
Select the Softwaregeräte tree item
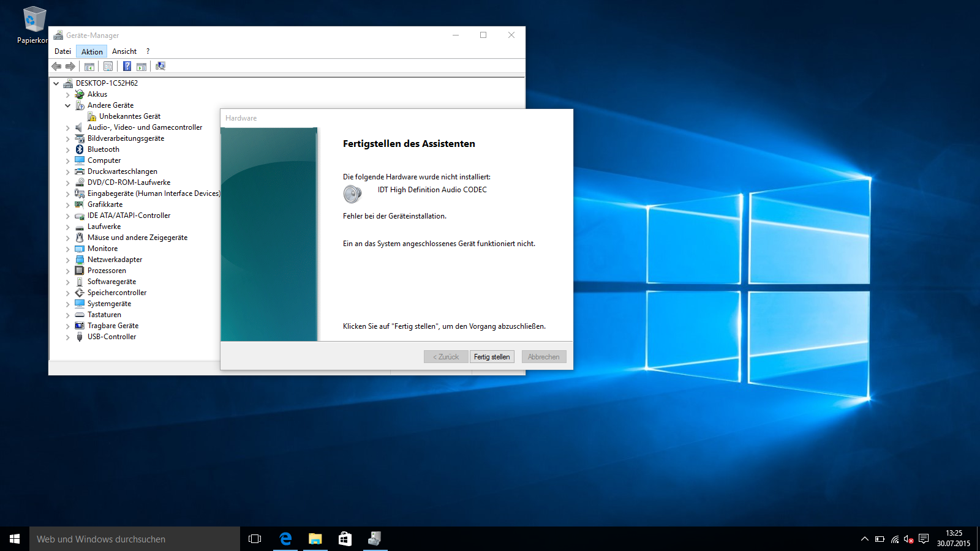pyautogui.click(x=111, y=282)
